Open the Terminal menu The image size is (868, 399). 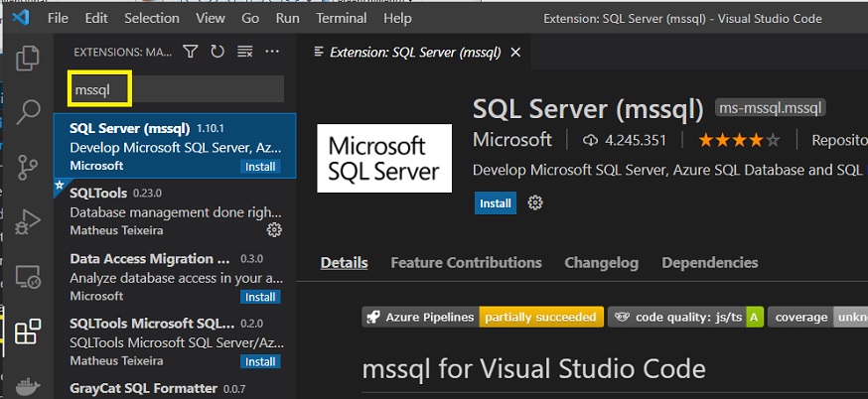click(x=342, y=18)
